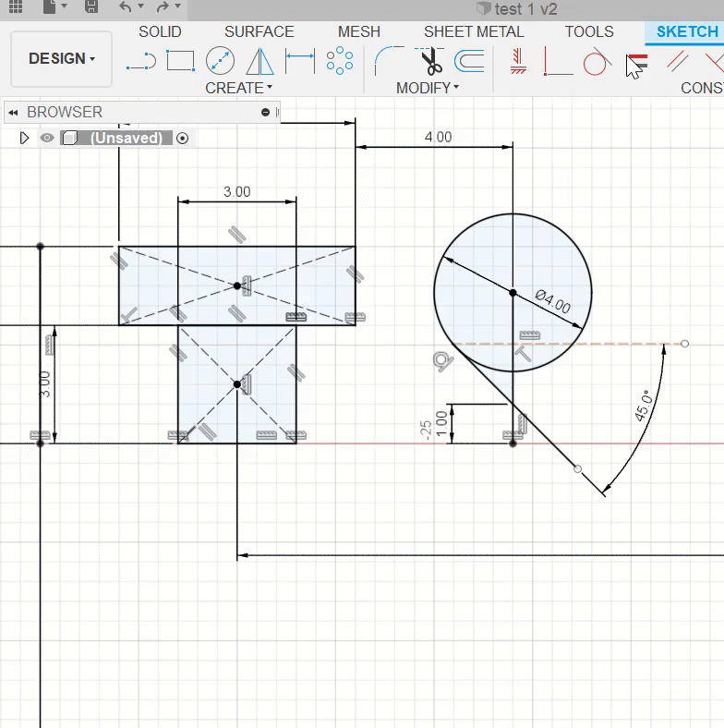Screen dimensions: 724x728
Task: Redo the last undone action
Action: point(163,6)
